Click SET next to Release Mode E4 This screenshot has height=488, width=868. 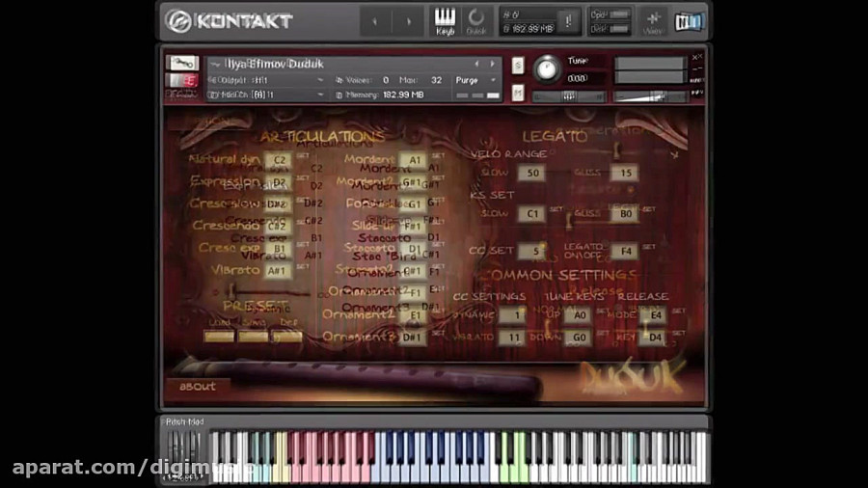(x=679, y=311)
